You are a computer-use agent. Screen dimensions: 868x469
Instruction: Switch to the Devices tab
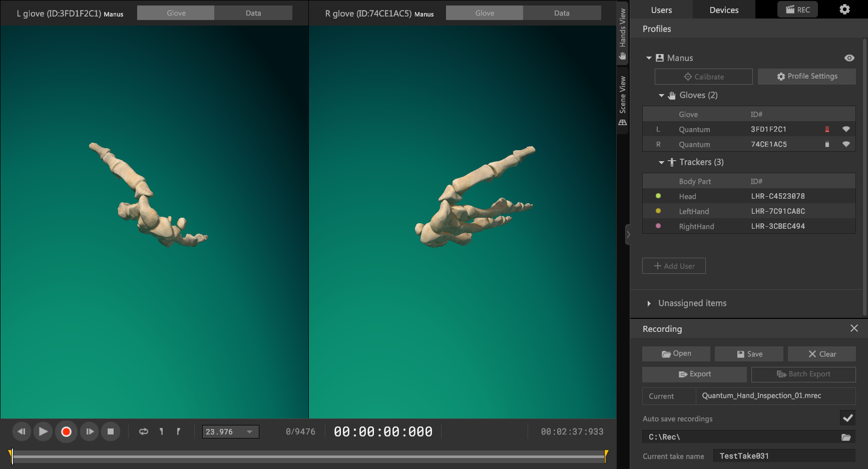724,10
